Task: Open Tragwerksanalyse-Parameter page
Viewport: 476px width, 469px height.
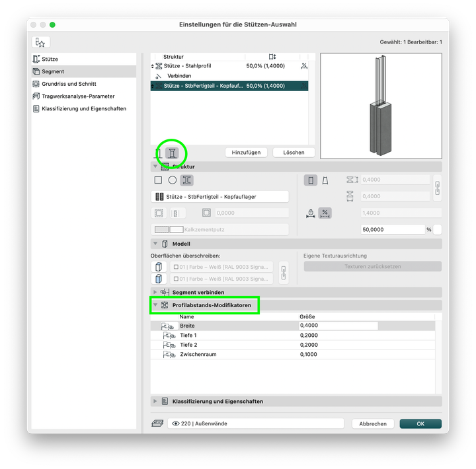Action: [x=84, y=96]
